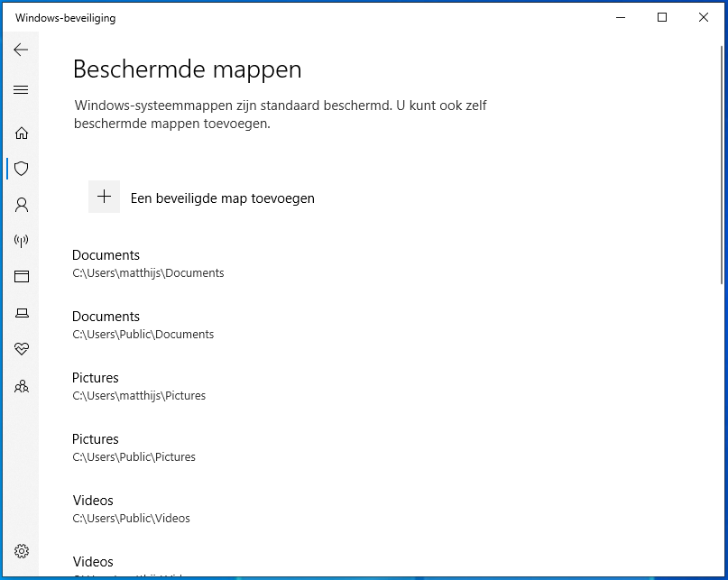The width and height of the screenshot is (728, 580).
Task: Open the family options icon
Action: click(22, 386)
